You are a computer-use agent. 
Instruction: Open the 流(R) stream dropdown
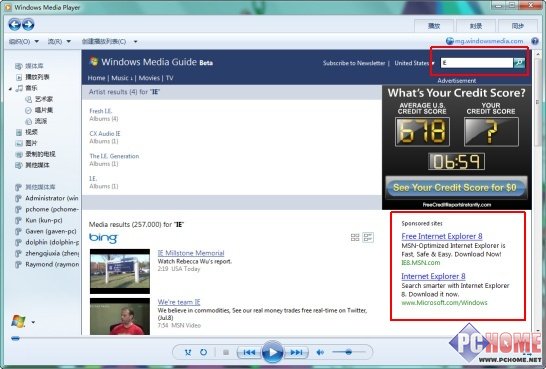[x=59, y=41]
